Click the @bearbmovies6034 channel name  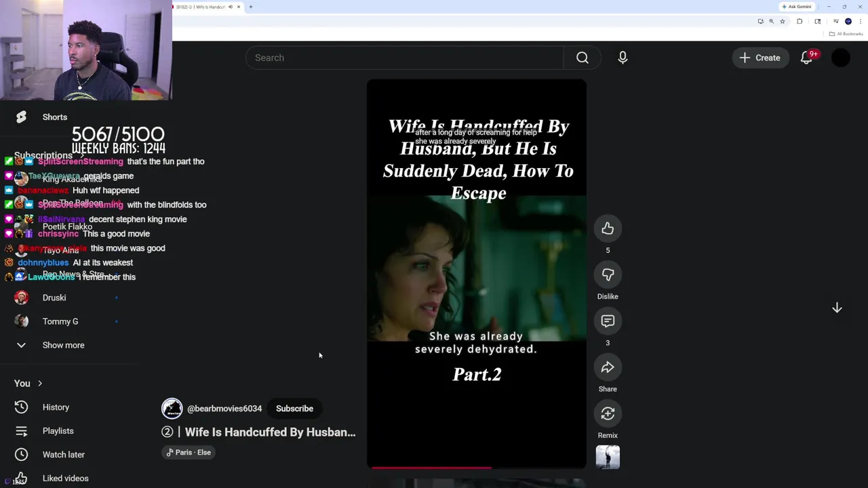(224, 409)
